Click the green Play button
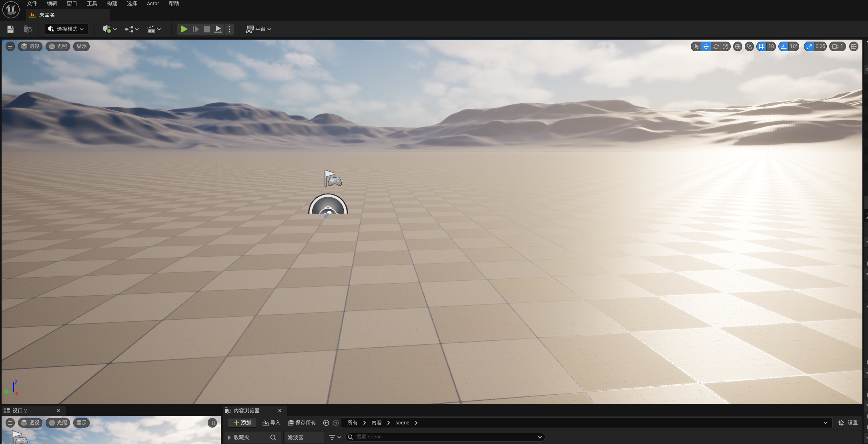The image size is (868, 444). tap(184, 29)
